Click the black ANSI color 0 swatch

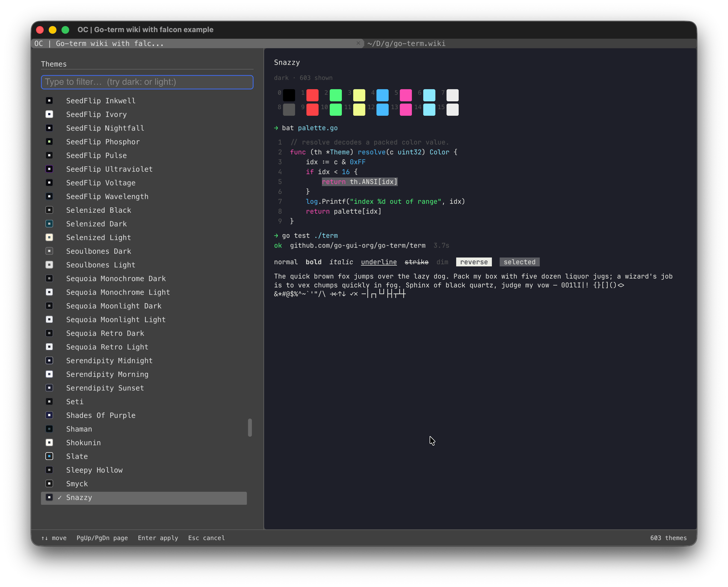(289, 95)
